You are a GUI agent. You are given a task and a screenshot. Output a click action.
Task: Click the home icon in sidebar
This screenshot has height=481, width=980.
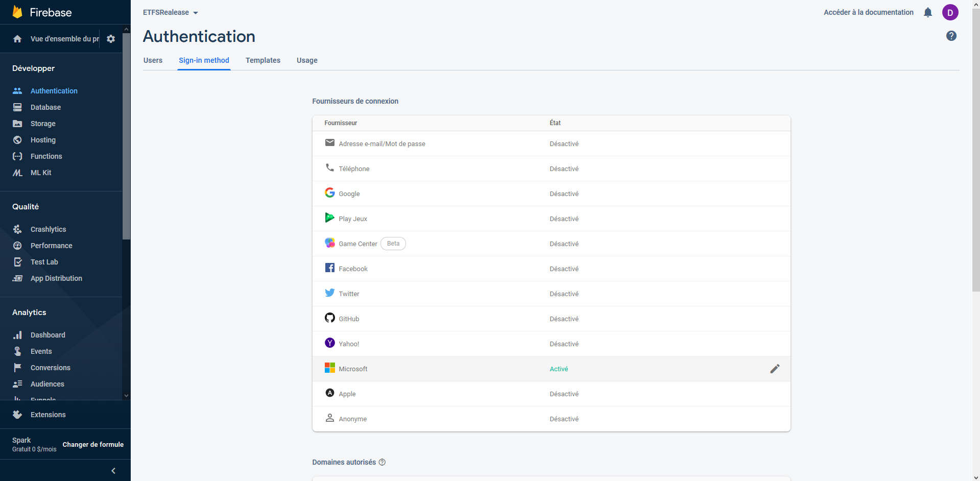(x=17, y=39)
